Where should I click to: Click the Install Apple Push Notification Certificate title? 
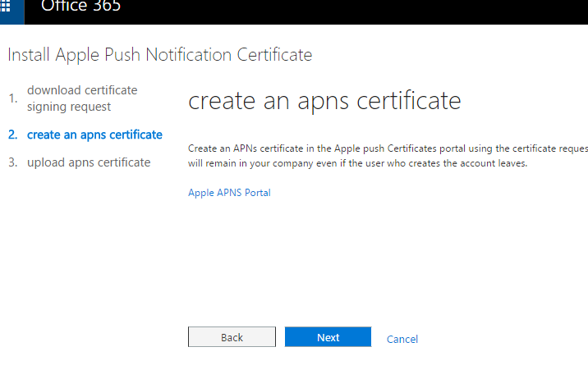point(159,55)
